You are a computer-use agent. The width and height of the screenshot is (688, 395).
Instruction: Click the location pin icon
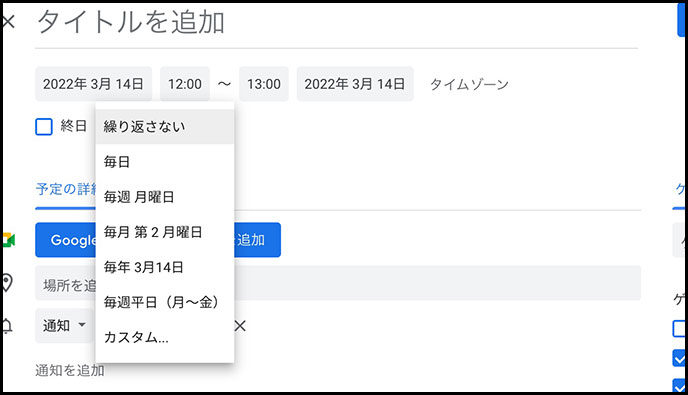7,283
